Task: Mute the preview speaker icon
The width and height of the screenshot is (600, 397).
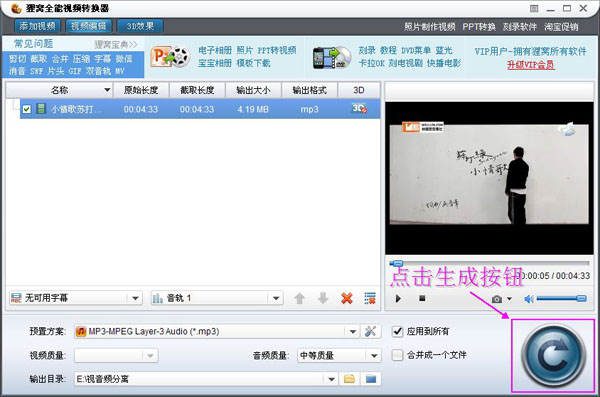Action: 529,299
